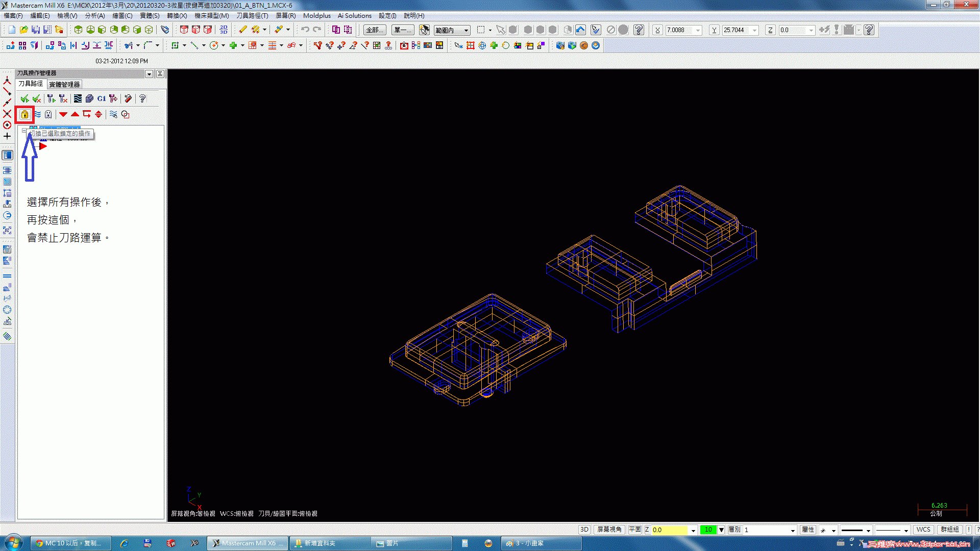Toggle the lock on selected operations
This screenshot has width=980, height=551.
point(24,114)
